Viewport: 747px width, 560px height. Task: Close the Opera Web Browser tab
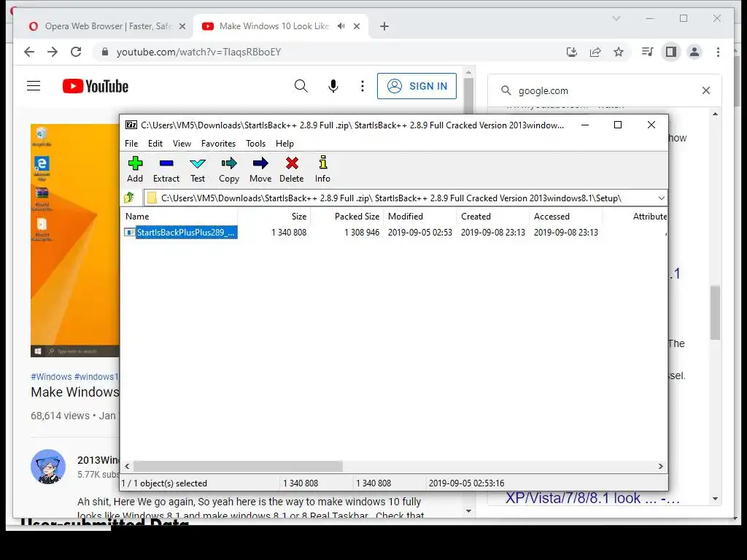(182, 27)
